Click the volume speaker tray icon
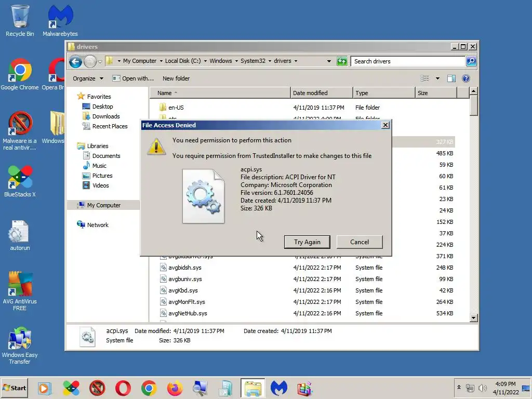 pos(482,388)
